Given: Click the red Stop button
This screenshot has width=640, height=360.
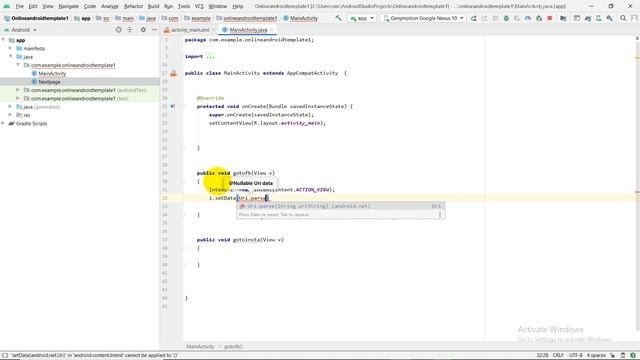Looking at the screenshot, I should click(x=550, y=18).
